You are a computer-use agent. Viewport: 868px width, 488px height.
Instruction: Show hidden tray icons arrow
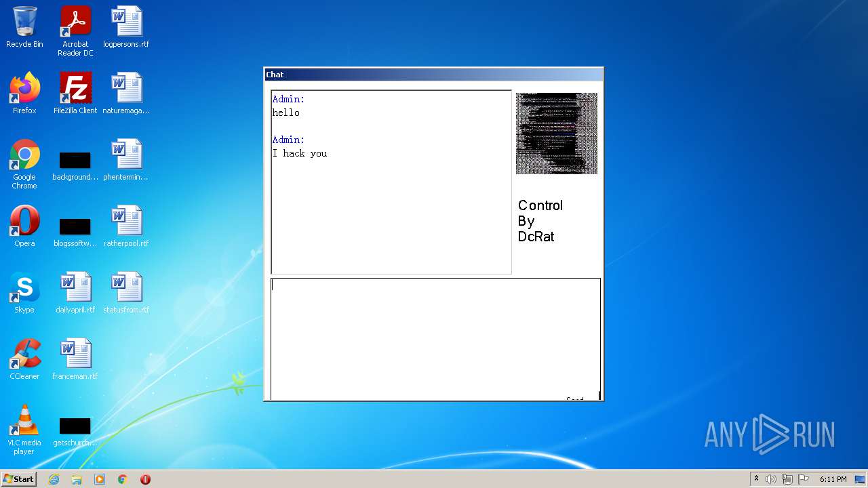pos(756,479)
